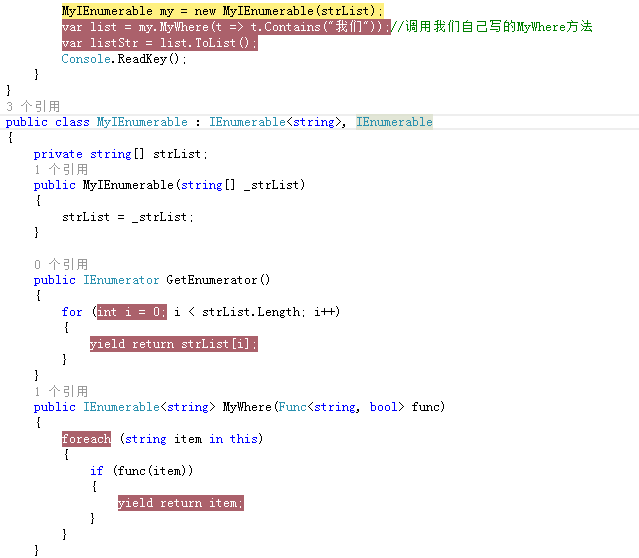Click the "GetEnumerator()" method name
The height and width of the screenshot is (558, 639).
point(218,280)
